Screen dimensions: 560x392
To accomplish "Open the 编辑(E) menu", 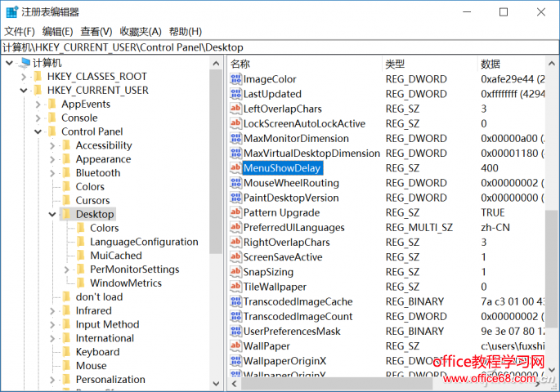I will (57, 32).
